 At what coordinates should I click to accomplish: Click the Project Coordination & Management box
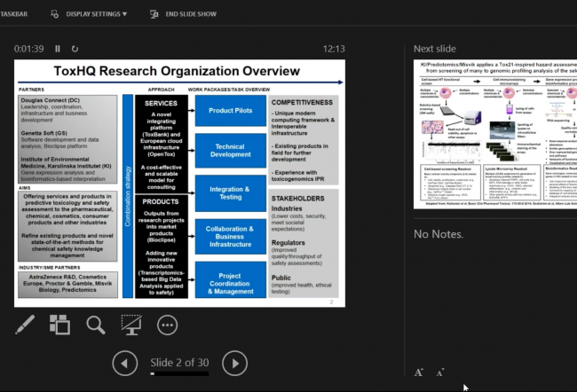tap(231, 280)
